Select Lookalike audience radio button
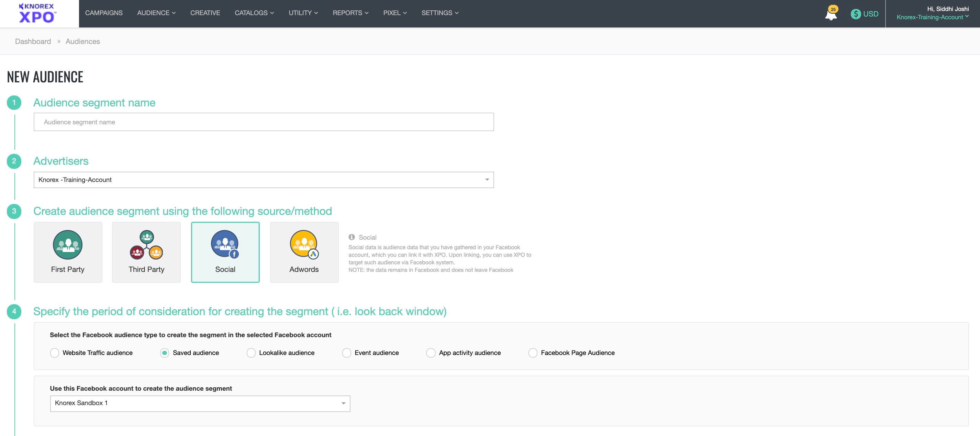The image size is (980, 436). click(251, 353)
